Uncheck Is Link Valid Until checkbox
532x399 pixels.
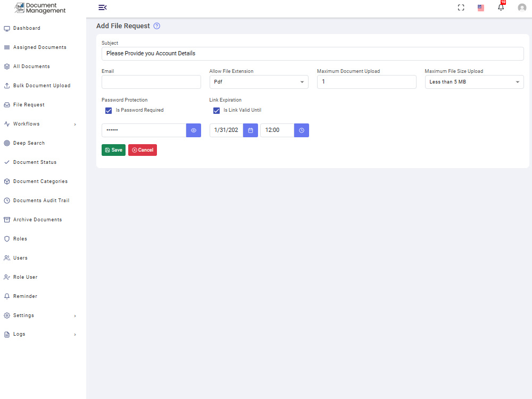(x=217, y=111)
